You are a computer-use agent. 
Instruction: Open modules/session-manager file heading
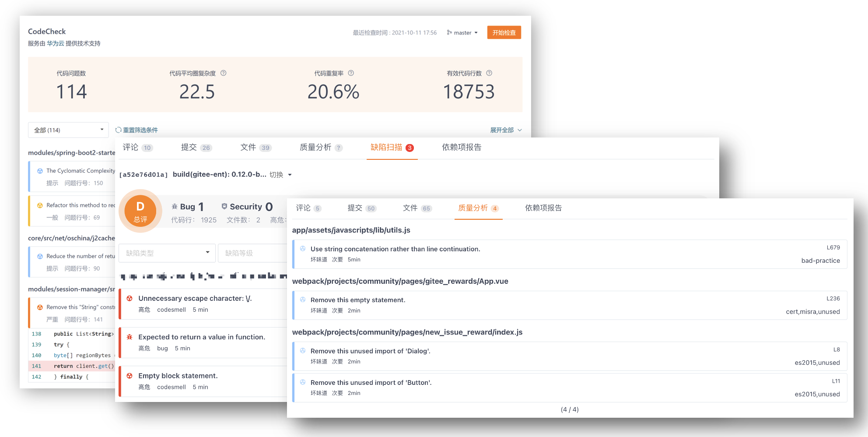click(71, 289)
